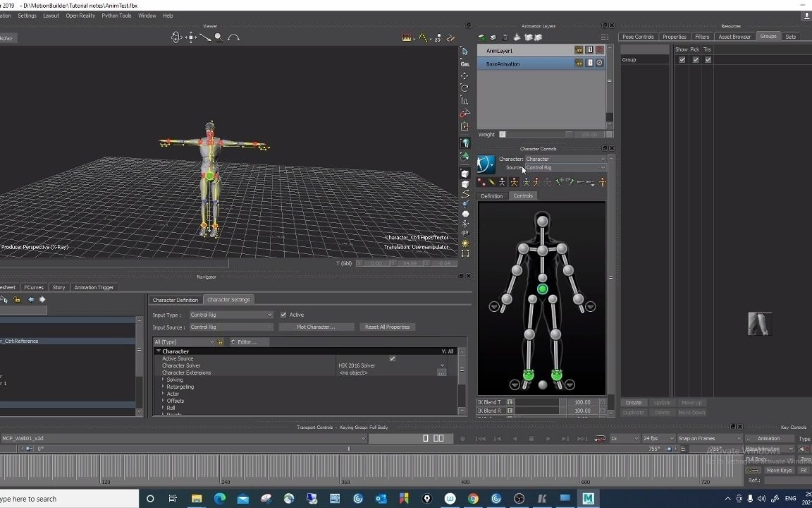
Task: Select the green hips control on the character map
Action: [542, 289]
